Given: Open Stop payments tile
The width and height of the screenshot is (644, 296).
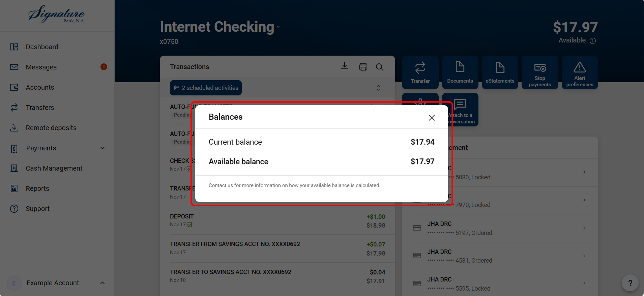Looking at the screenshot, I should point(539,72).
